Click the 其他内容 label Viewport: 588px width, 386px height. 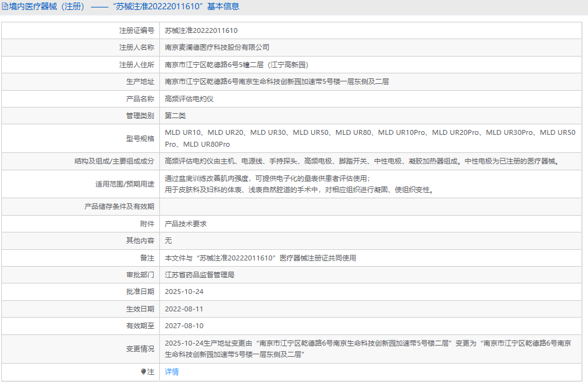click(140, 241)
